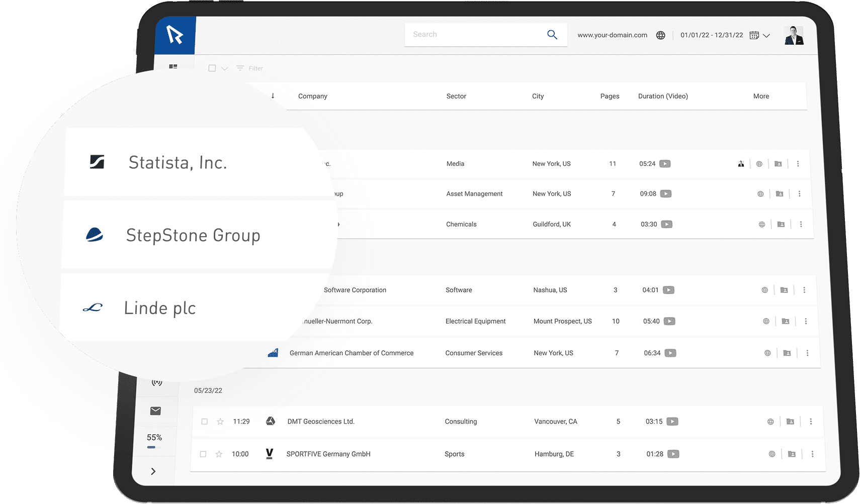Screen dimensions: 860x504
Task: Click globe icon in Media row
Action: (759, 164)
